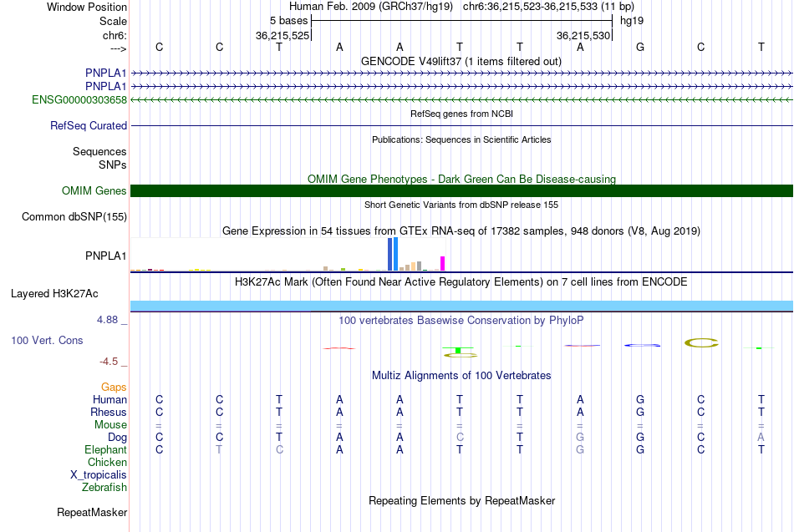Click the large olive C conservation logo glyph

pyautogui.click(x=701, y=342)
